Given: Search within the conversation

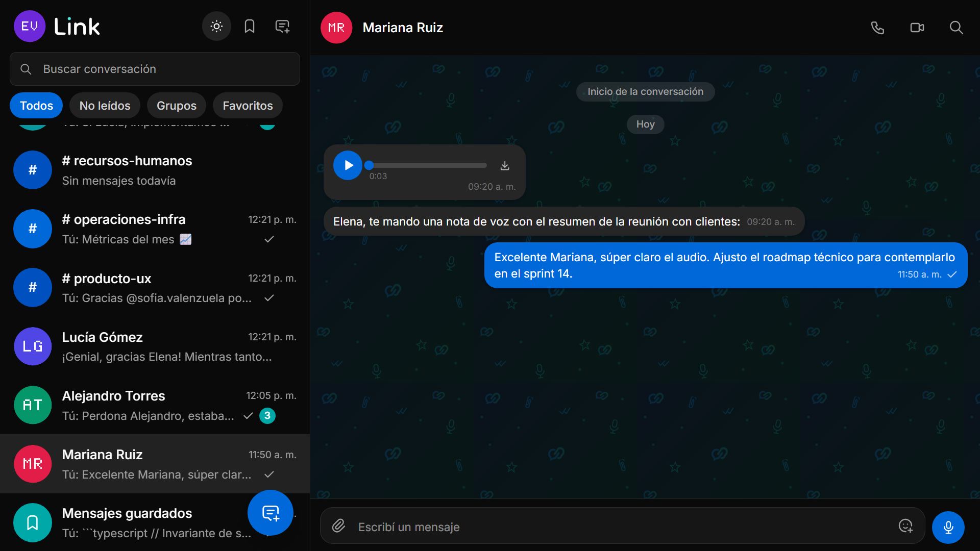Looking at the screenshot, I should click(957, 28).
